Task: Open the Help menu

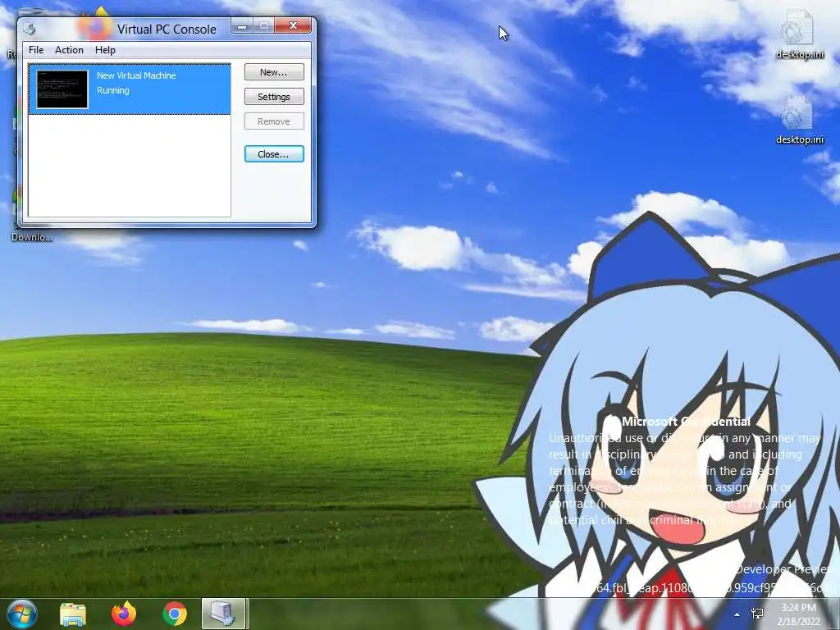Action: tap(105, 50)
